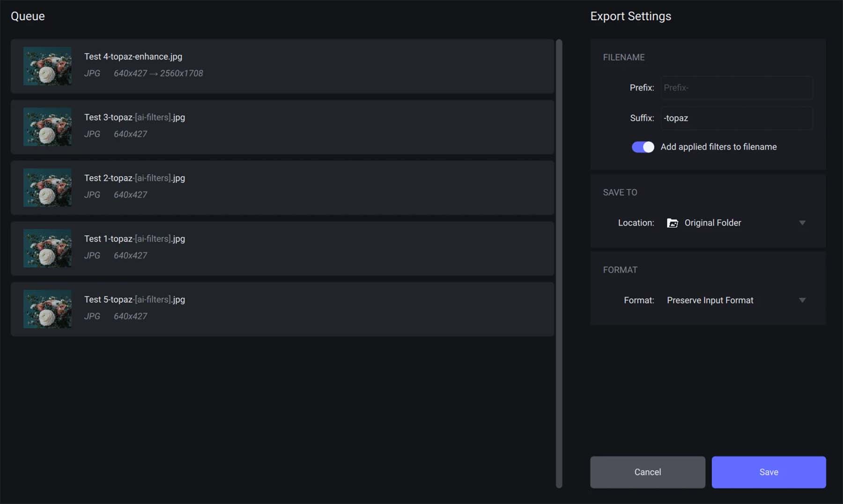Image resolution: width=843 pixels, height=504 pixels.
Task: Open the Format dropdown
Action: (x=802, y=300)
